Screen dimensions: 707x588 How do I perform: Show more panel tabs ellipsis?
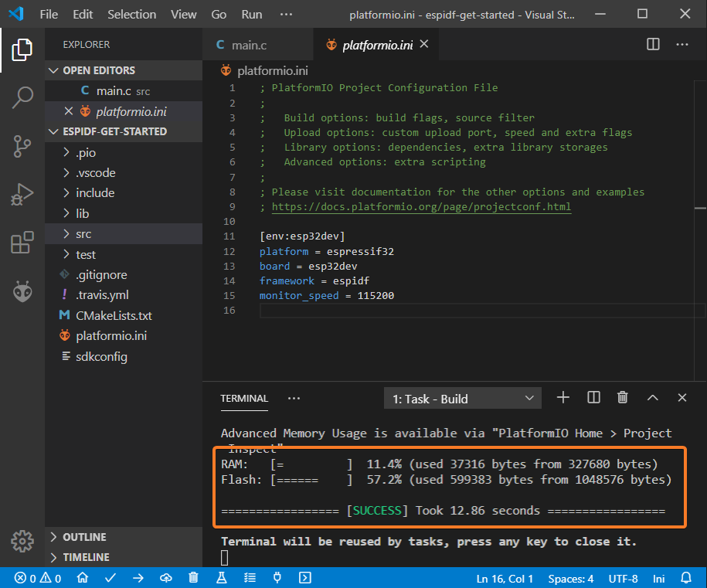coord(294,398)
